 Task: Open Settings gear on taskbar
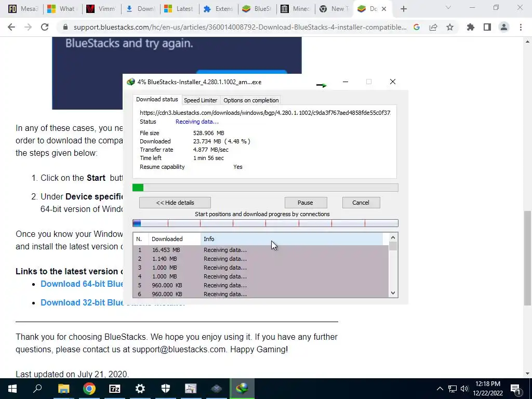click(x=140, y=389)
